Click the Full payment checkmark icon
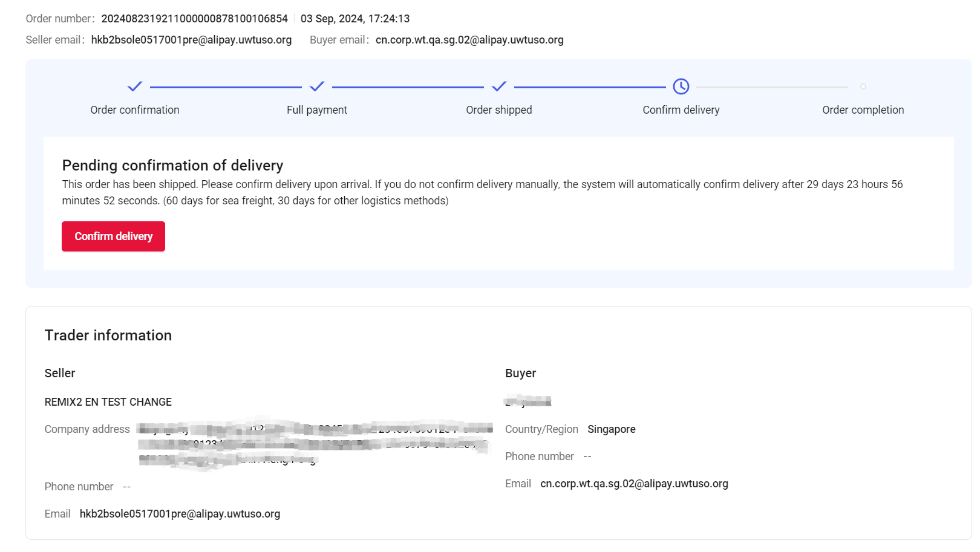This screenshot has height=552, width=980. coord(317,86)
